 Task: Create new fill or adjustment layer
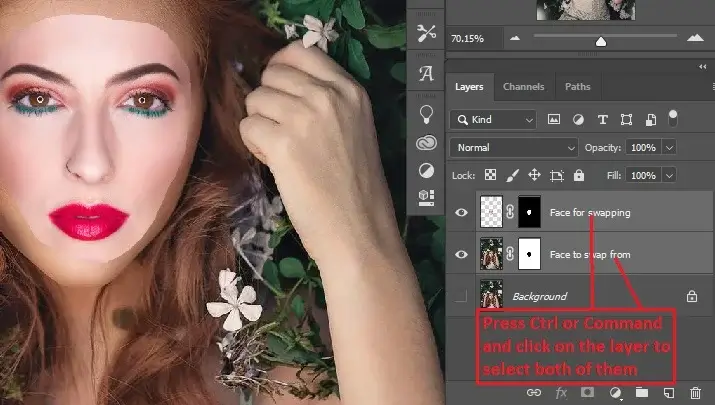[x=615, y=393]
